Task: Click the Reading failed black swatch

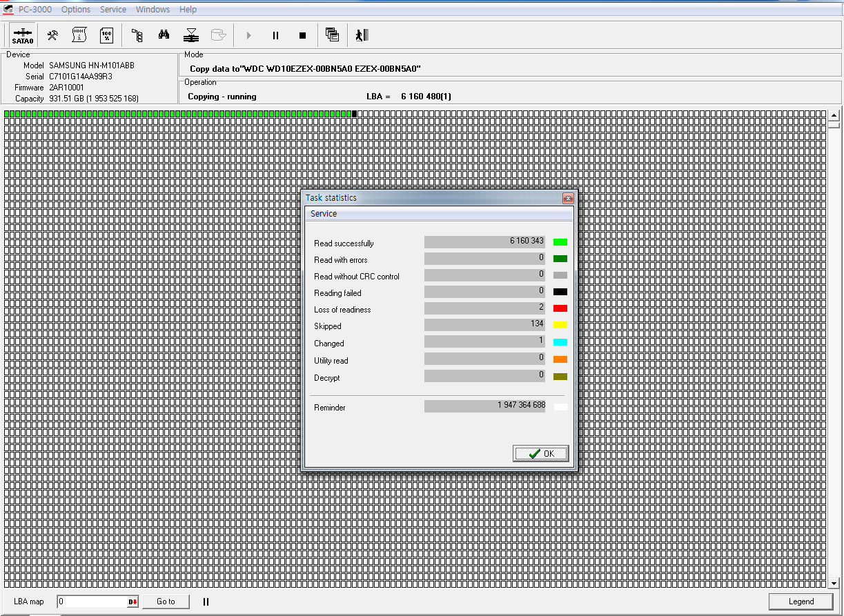Action: coord(560,292)
